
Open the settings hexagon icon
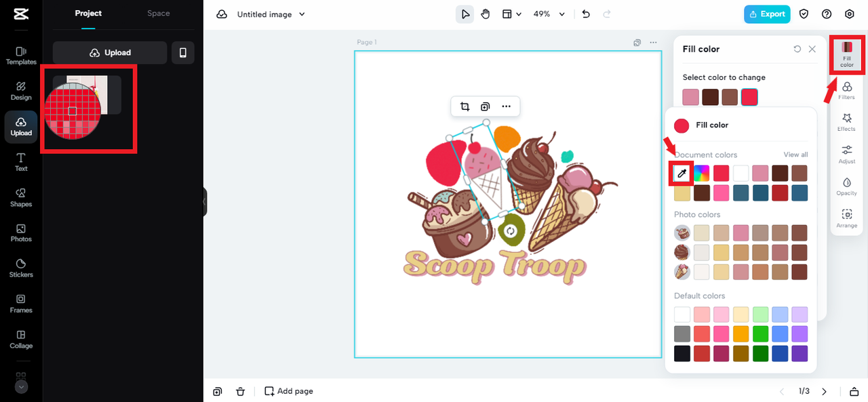(x=850, y=14)
